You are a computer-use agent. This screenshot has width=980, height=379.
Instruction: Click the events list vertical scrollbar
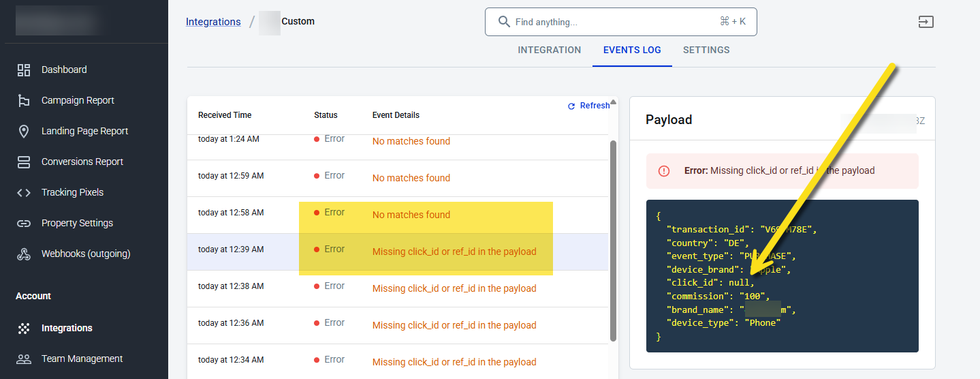coord(613,241)
